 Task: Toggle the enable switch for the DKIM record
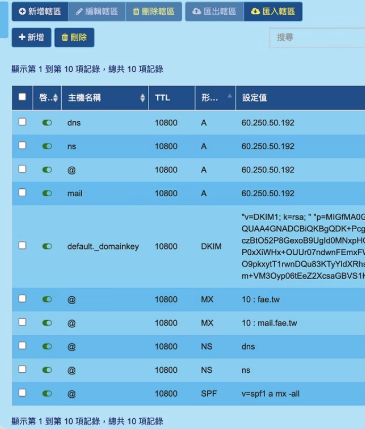pos(47,246)
